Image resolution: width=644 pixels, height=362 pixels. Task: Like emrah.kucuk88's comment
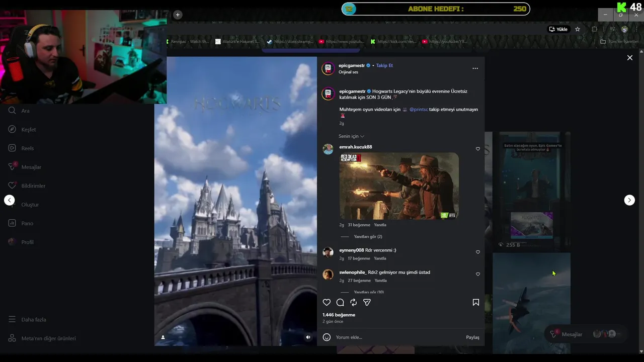tap(478, 149)
